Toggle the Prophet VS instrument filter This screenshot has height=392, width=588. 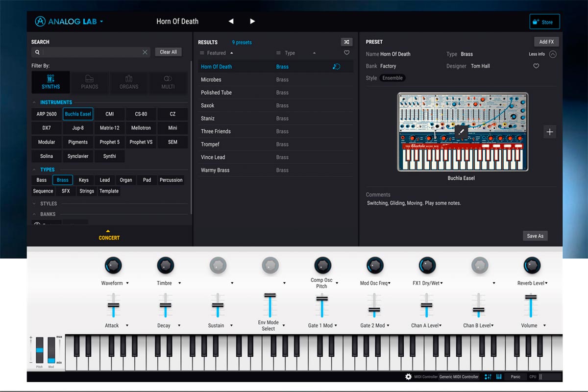(141, 142)
